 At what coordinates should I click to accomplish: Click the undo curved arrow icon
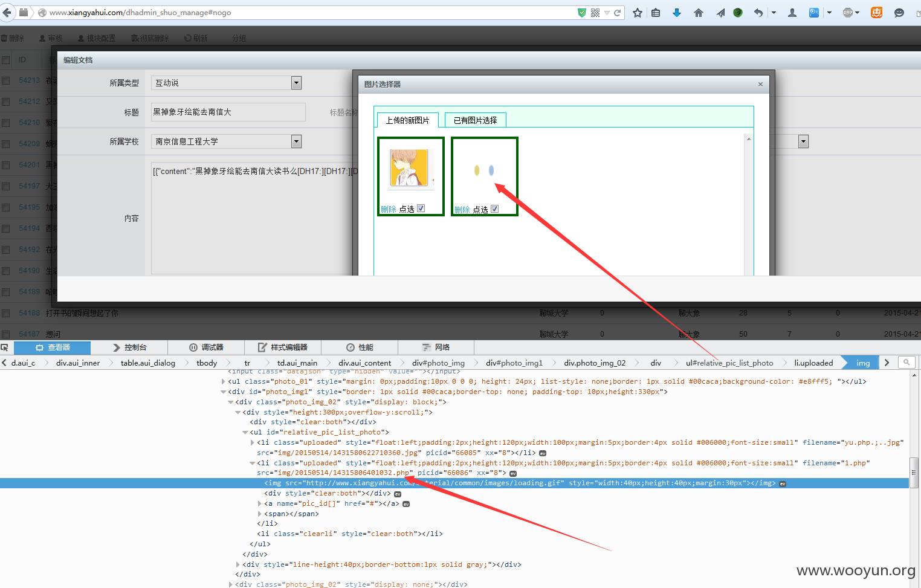click(x=758, y=13)
